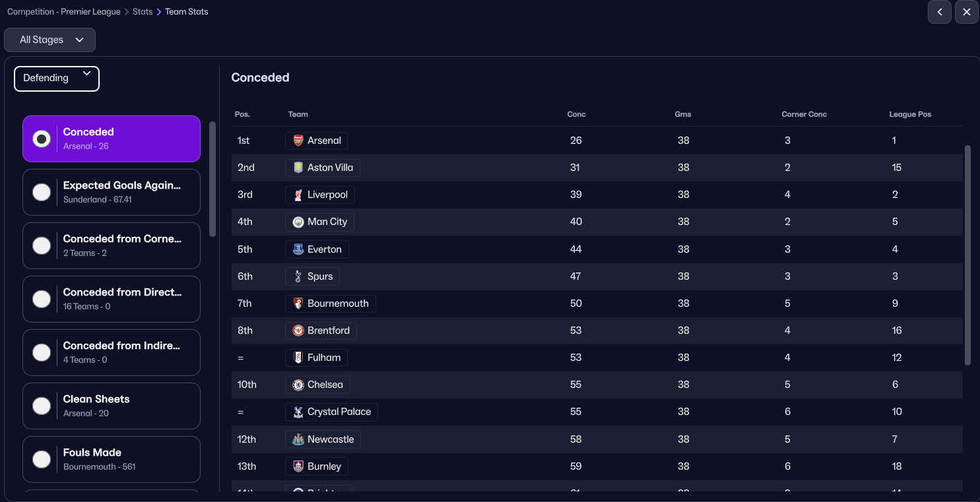Click the stat list scrollbar

point(212,178)
